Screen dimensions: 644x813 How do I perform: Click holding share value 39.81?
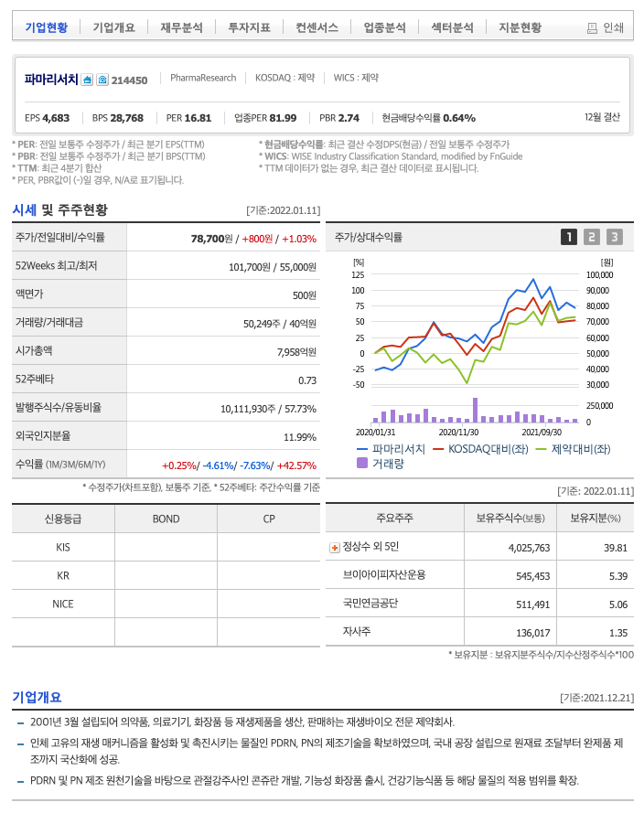coord(616,548)
